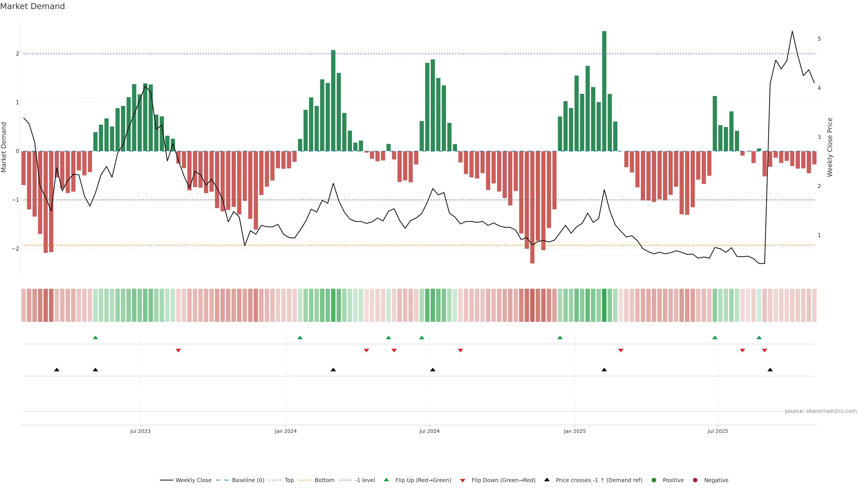Click green Positive circle legend icon
The height and width of the screenshot is (488, 868).
(x=654, y=480)
